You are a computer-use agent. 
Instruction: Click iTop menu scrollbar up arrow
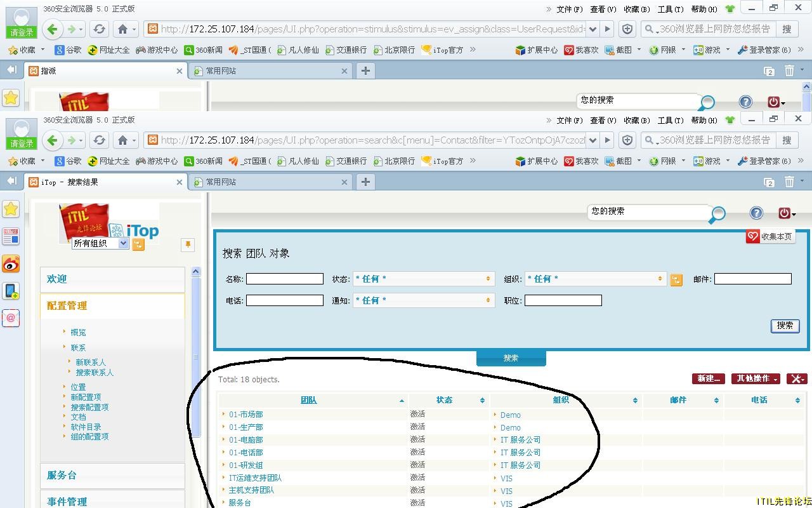pyautogui.click(x=195, y=272)
